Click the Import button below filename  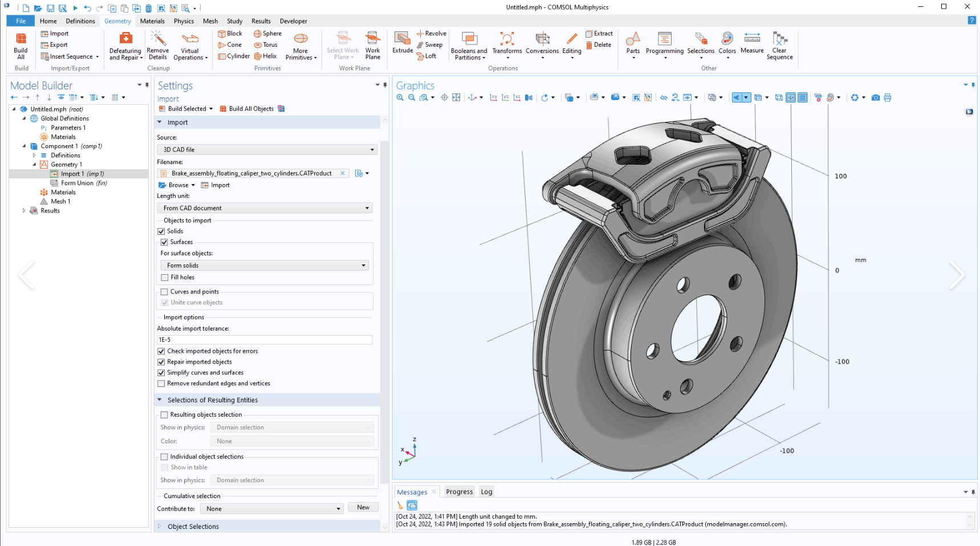click(x=215, y=185)
